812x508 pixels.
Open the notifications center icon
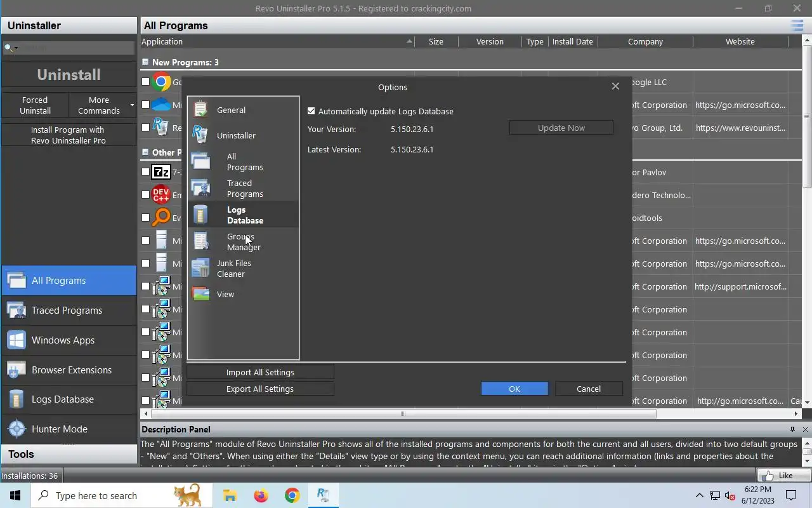point(792,495)
